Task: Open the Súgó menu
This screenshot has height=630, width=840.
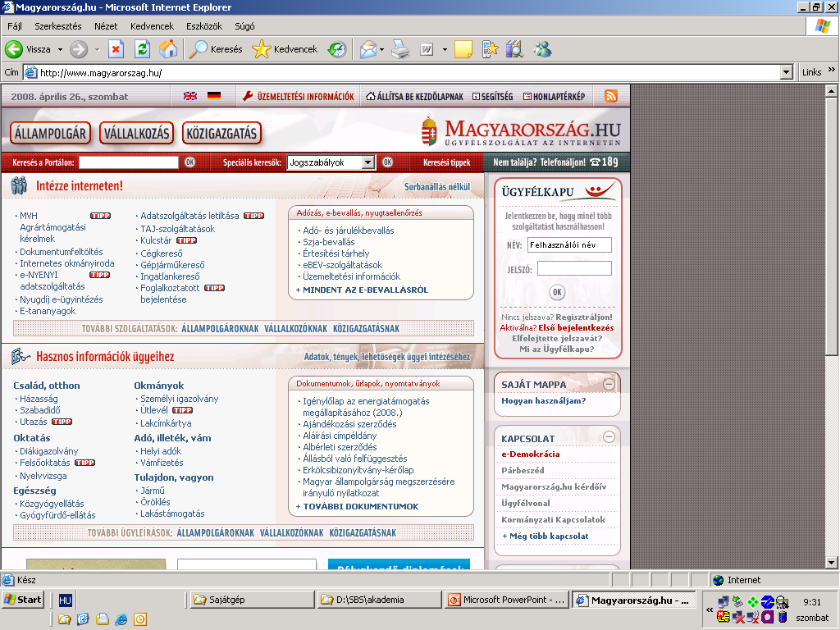Action: 244,26
